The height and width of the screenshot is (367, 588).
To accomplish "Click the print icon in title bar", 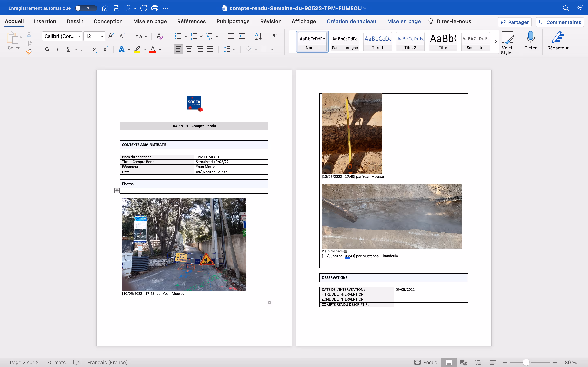I will coord(155,8).
